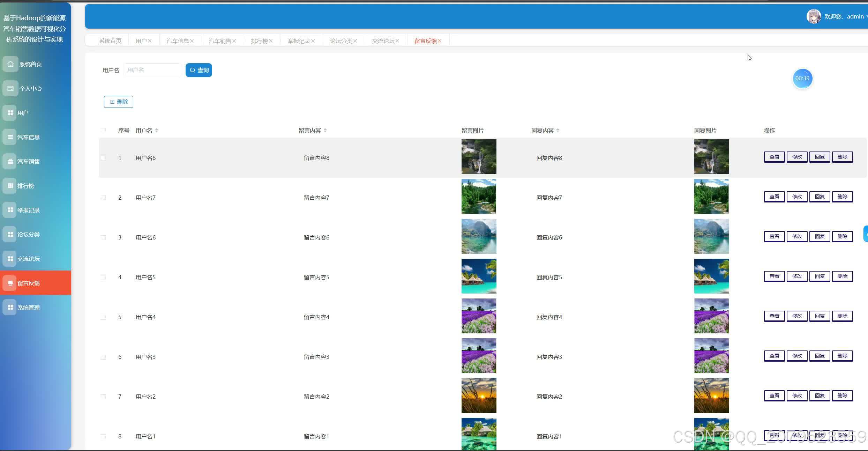This screenshot has width=868, height=451.
Task: Check the checkbox for row 用户名8
Action: click(103, 158)
